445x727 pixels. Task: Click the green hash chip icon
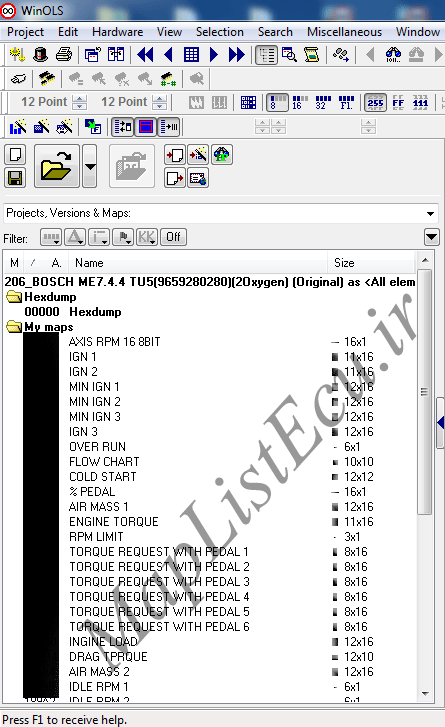168,79
